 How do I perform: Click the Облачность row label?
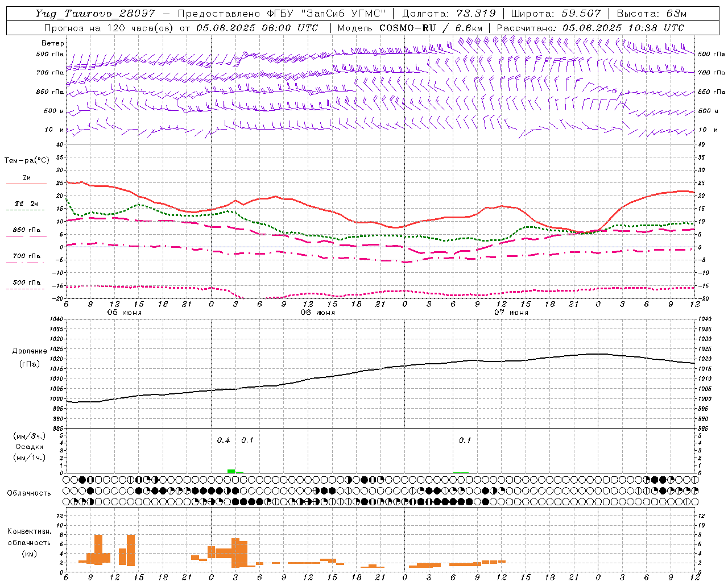(x=29, y=493)
